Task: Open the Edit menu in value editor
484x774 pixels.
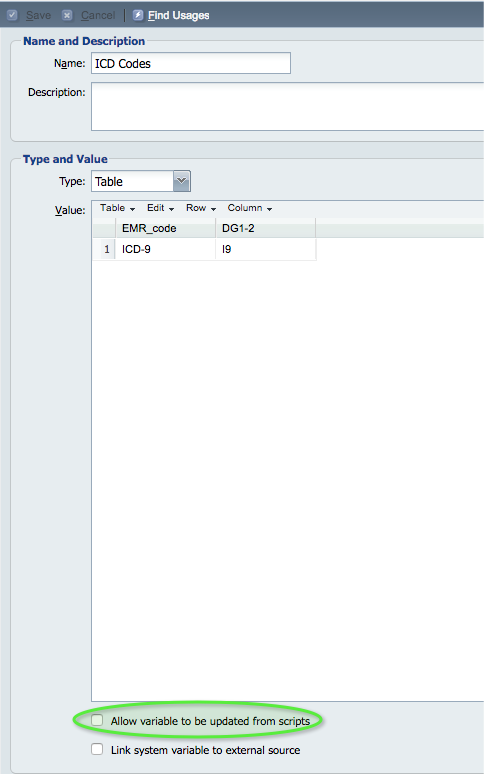Action: 160,208
